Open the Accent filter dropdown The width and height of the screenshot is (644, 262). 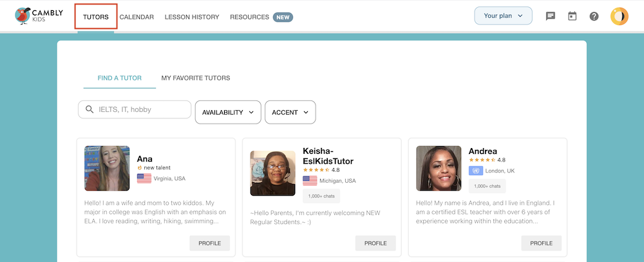pyautogui.click(x=290, y=112)
